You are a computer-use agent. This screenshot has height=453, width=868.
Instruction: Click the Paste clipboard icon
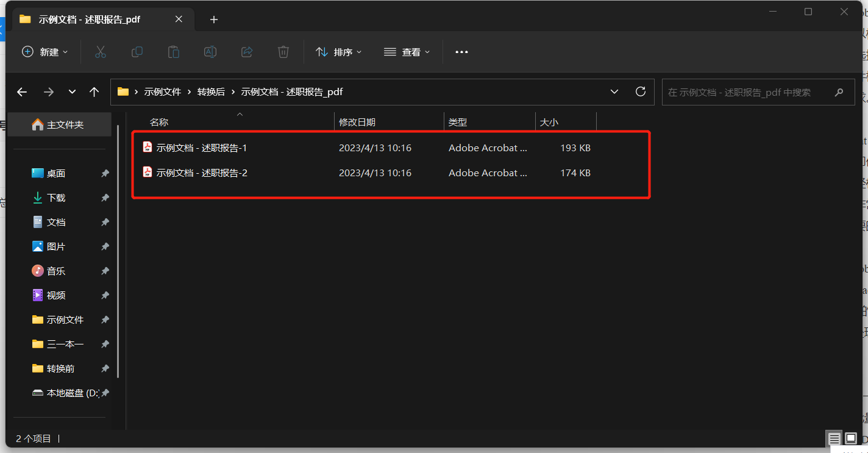[x=174, y=52]
